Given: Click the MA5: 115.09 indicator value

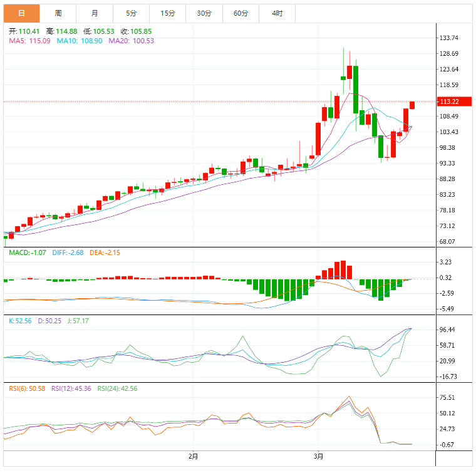Looking at the screenshot, I should [x=30, y=41].
